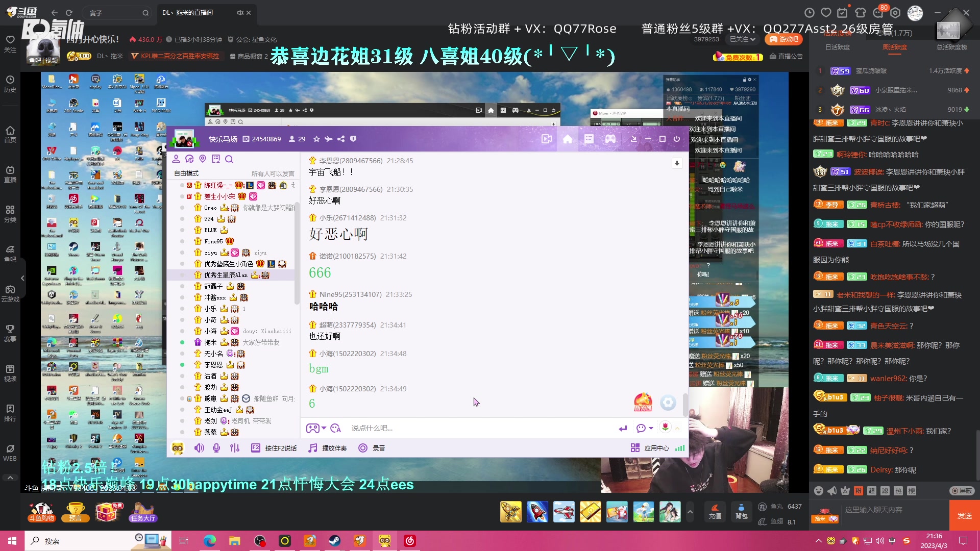The height and width of the screenshot is (551, 980).
Task: Click the 助力团 badge icon
Action: (x=643, y=403)
